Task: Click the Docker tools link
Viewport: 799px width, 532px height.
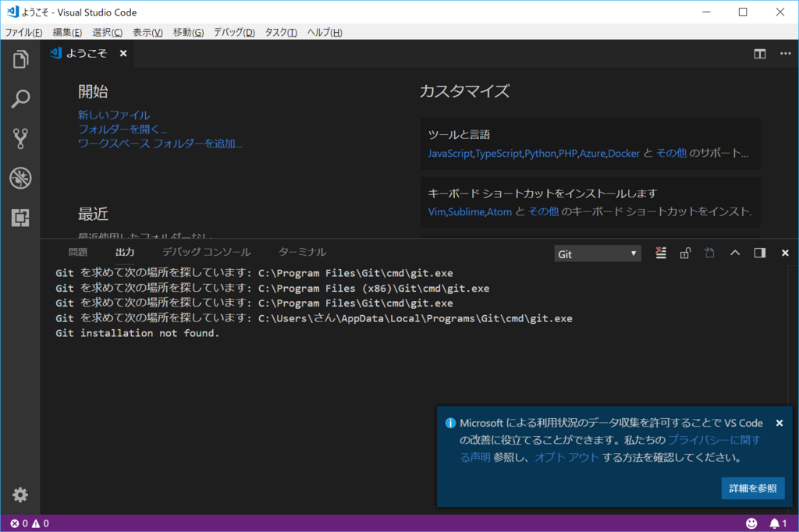Action: [x=623, y=153]
